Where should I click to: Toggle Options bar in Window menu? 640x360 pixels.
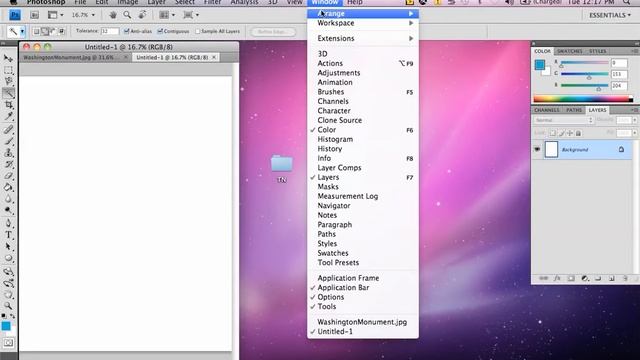tap(363, 297)
